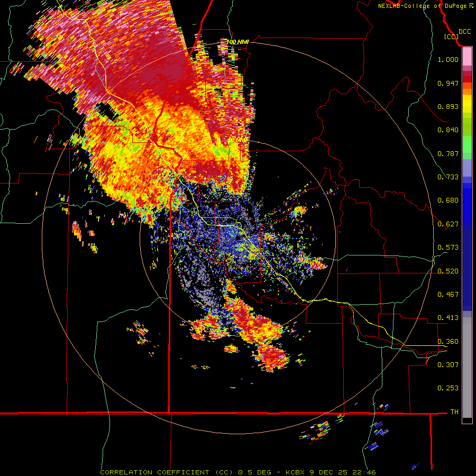The width and height of the screenshot is (476, 476).
Task: Click the DCC product label above the color scale
Action: pyautogui.click(x=464, y=31)
